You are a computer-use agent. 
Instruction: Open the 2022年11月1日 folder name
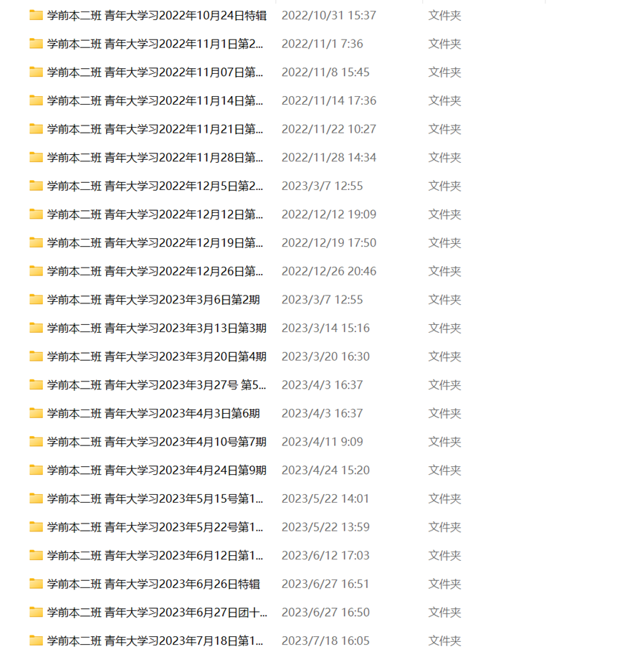click(x=155, y=44)
